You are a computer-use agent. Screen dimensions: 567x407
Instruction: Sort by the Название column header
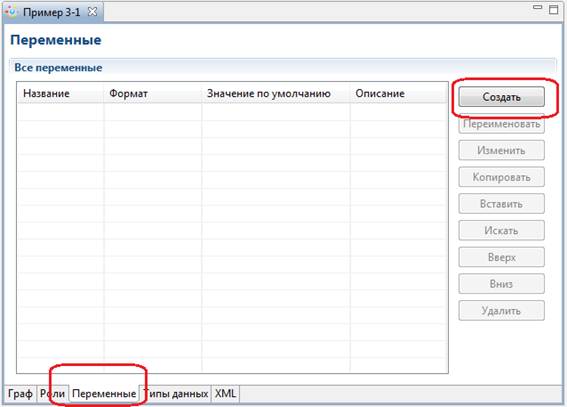(x=60, y=94)
